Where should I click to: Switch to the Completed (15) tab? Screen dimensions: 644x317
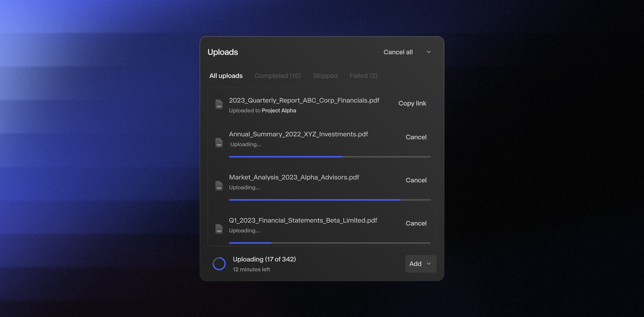[x=277, y=76]
